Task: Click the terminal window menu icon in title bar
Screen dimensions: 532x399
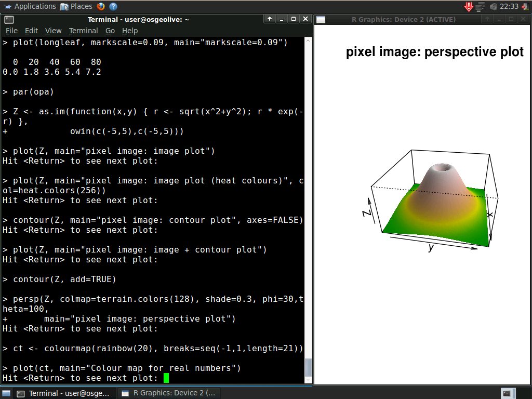Action: [x=9, y=19]
